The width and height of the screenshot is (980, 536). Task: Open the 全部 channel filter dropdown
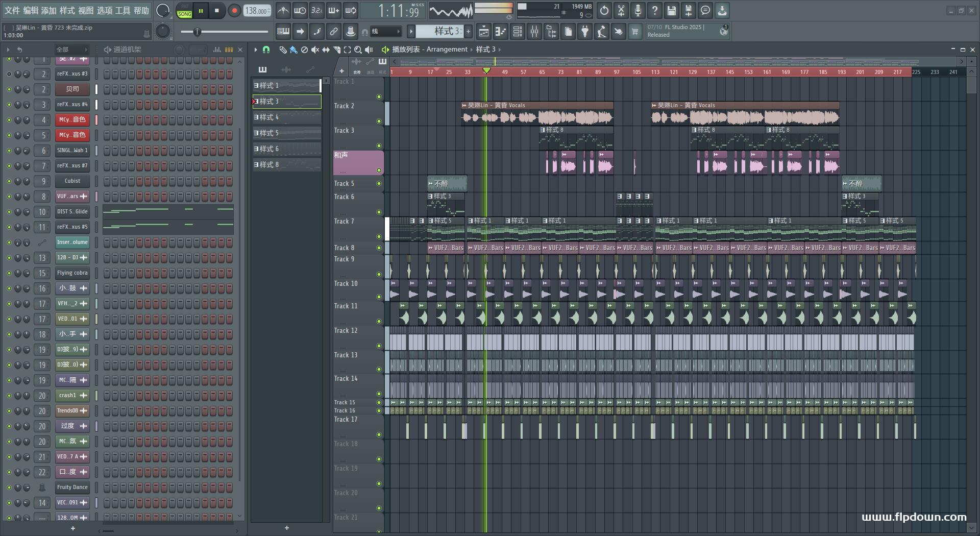[71, 50]
